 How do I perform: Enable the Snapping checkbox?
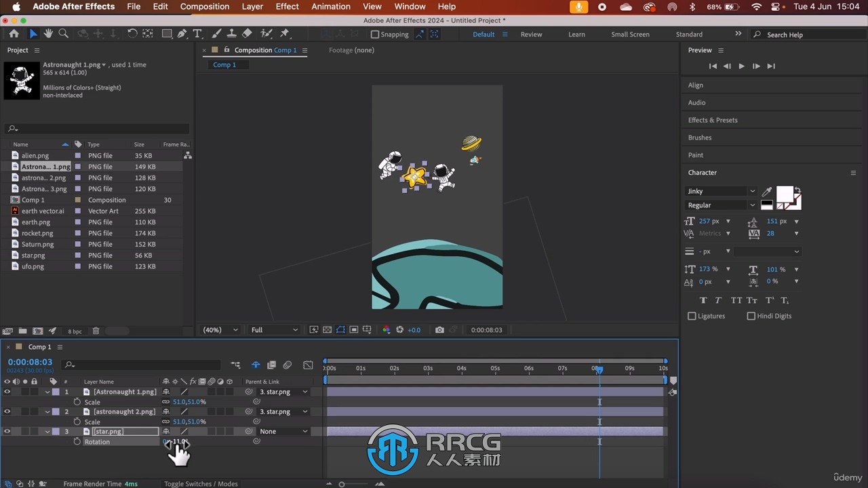[375, 35]
